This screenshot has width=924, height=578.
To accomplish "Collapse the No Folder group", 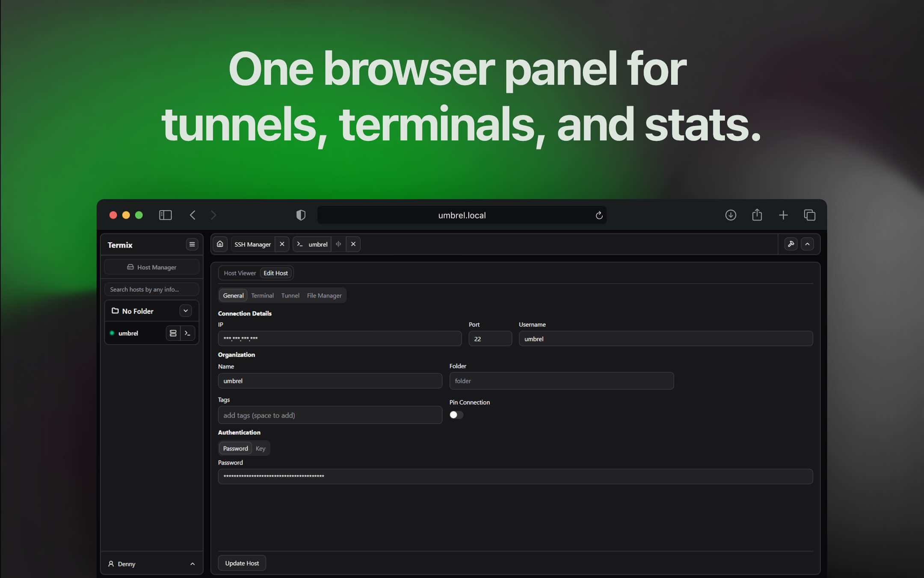I will click(x=186, y=310).
